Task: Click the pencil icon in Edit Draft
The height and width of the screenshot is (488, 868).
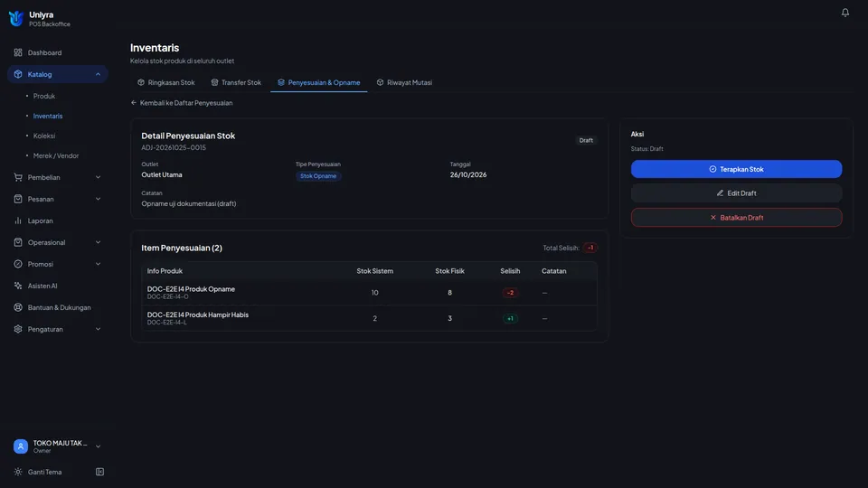Action: point(720,193)
